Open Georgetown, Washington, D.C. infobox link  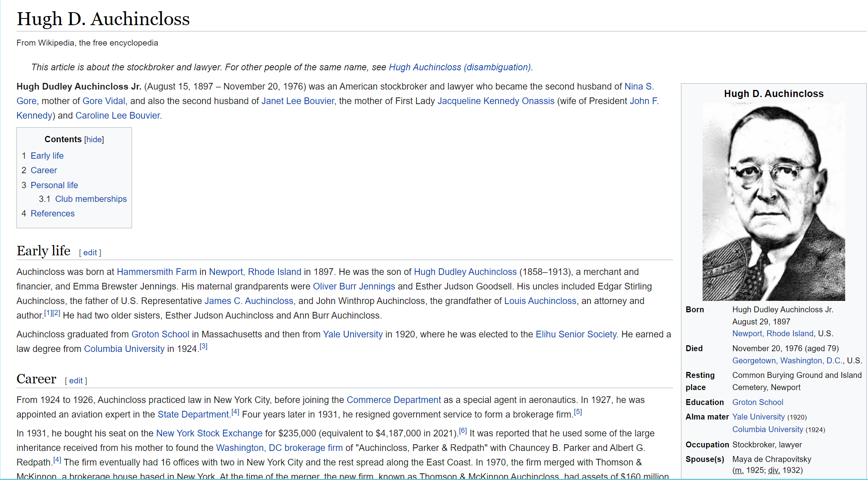[787, 361]
